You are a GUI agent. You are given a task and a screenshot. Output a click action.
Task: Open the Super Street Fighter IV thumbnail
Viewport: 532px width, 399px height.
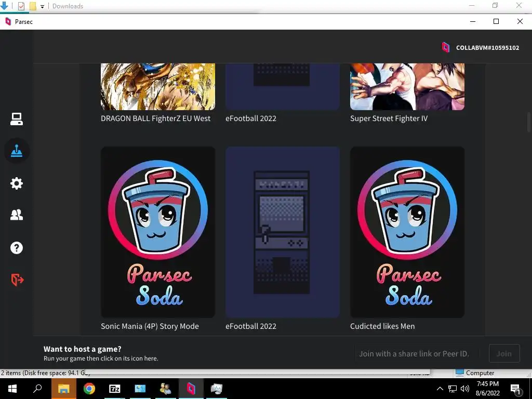tap(407, 87)
